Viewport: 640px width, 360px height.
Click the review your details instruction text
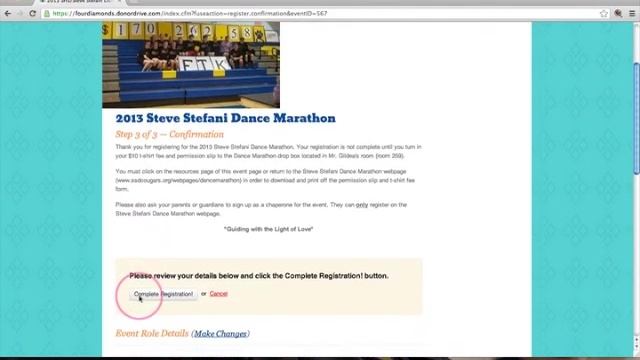tap(259, 276)
